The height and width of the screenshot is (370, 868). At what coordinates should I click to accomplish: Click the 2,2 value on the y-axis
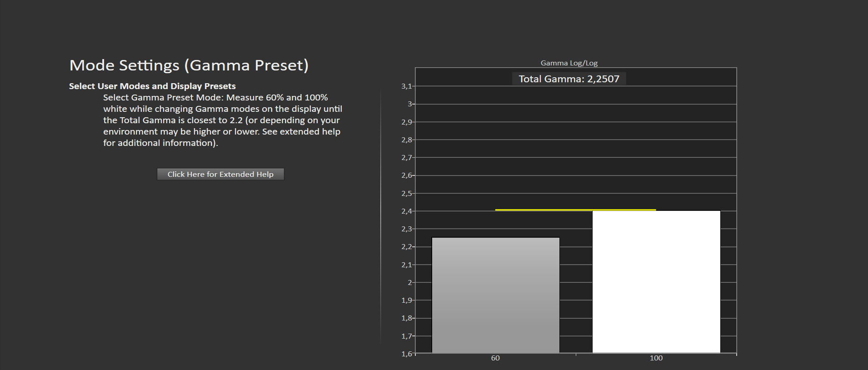tap(406, 247)
